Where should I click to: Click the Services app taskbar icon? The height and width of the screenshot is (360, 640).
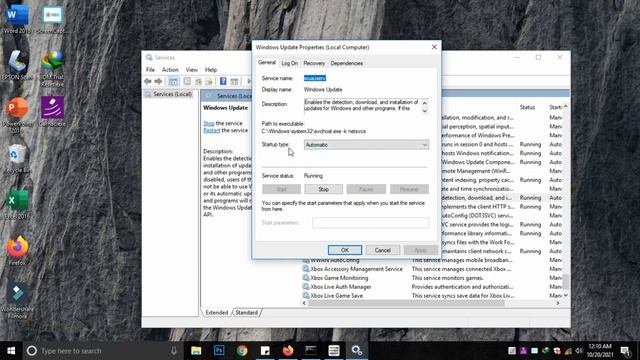tap(357, 351)
